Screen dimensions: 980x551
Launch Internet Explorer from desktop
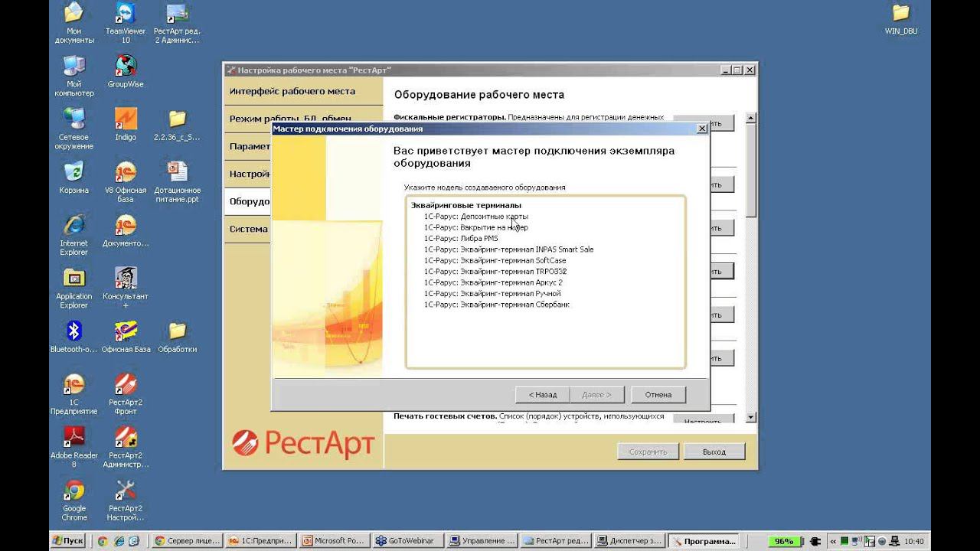coord(73,234)
